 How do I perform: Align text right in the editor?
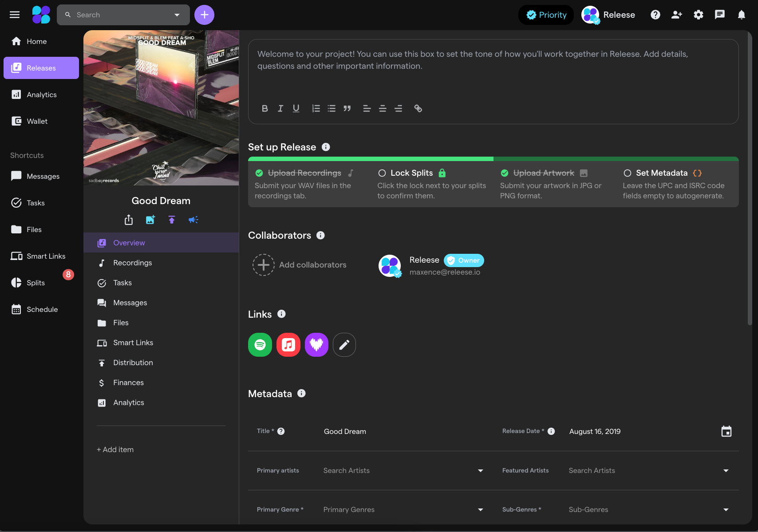pyautogui.click(x=399, y=108)
